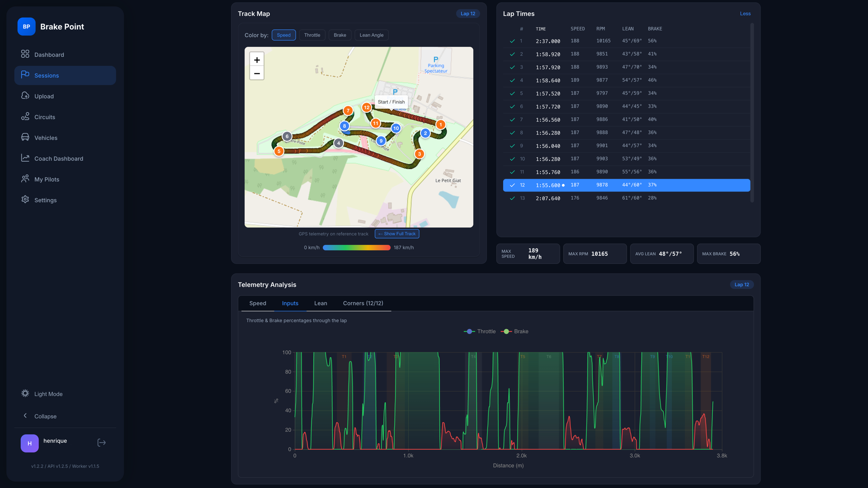Color the track by Lean Angle
This screenshot has width=868, height=488.
[x=371, y=35]
